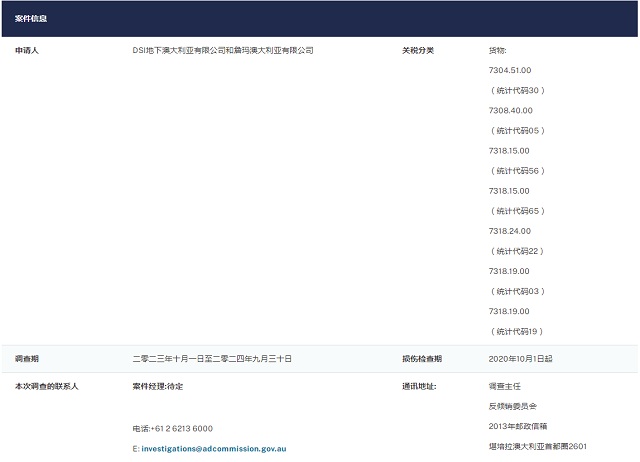The width and height of the screenshot is (640, 462).
Task: Select the 通讯地址: label
Action: click(419, 386)
